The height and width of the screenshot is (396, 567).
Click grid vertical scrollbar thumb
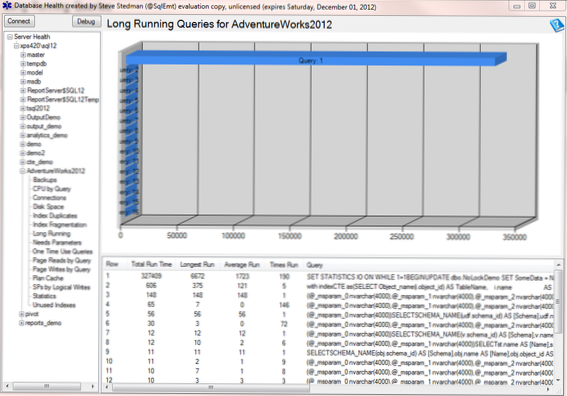tap(559, 301)
